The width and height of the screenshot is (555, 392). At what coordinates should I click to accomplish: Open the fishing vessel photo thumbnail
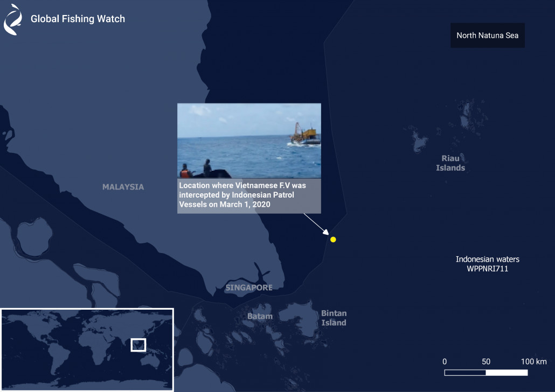249,141
